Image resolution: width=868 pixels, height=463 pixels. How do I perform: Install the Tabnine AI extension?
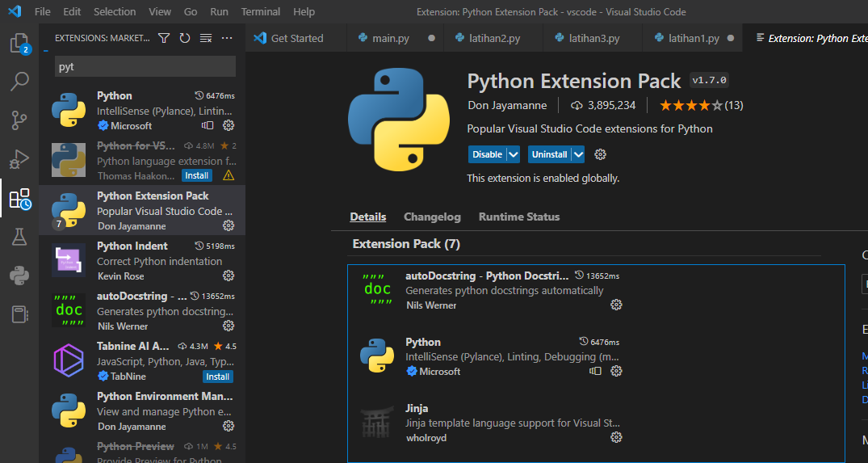coord(218,377)
